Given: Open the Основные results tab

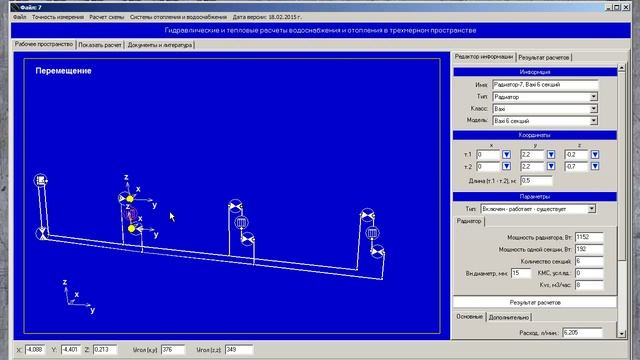Looking at the screenshot, I should point(469,316).
